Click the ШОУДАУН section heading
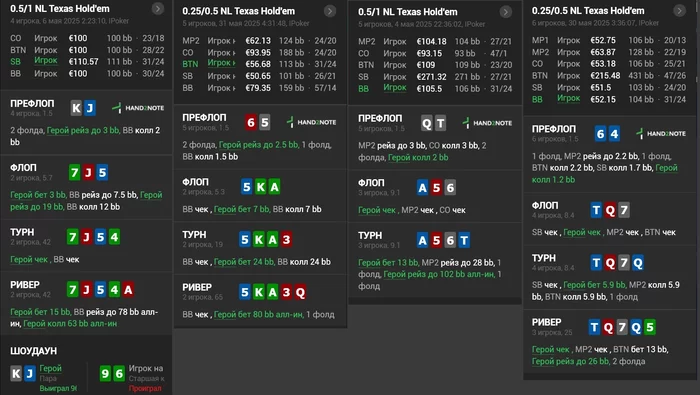700x395 pixels. pos(33,351)
